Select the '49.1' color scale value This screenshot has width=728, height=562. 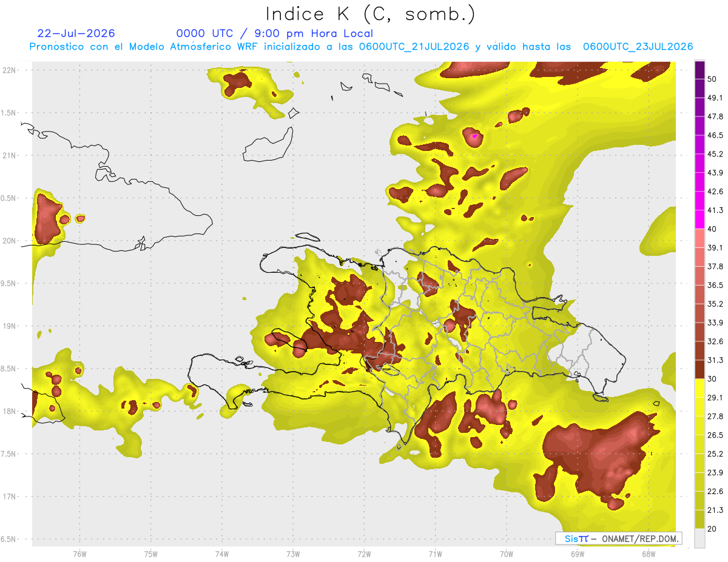[715, 98]
